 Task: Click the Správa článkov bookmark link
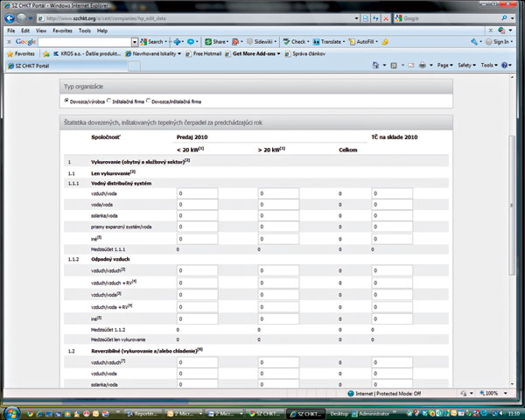tap(308, 53)
